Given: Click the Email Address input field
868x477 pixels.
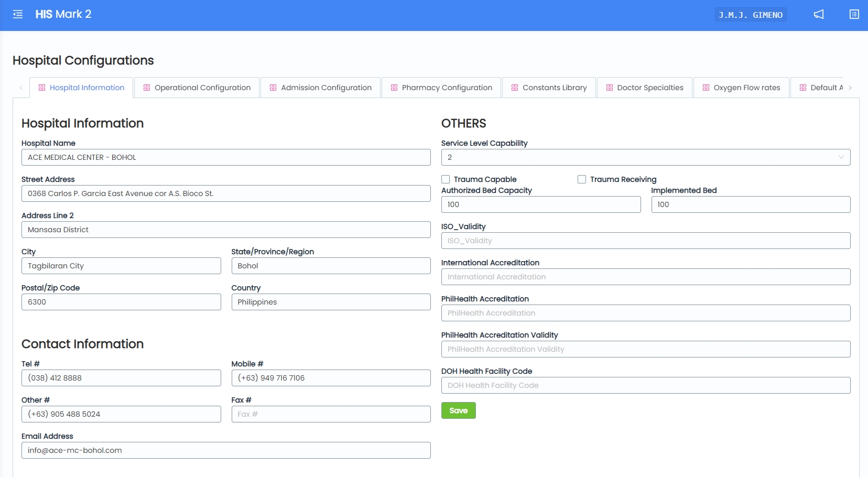Looking at the screenshot, I should [x=226, y=450].
